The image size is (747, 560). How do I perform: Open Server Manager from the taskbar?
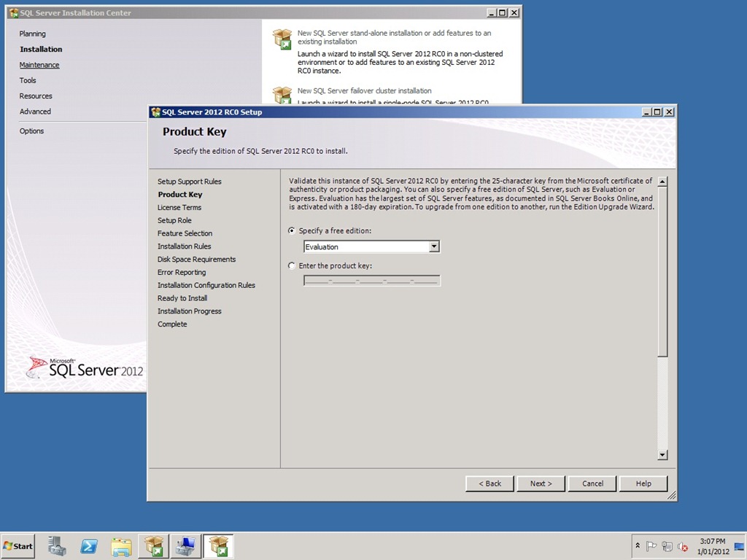(57, 545)
